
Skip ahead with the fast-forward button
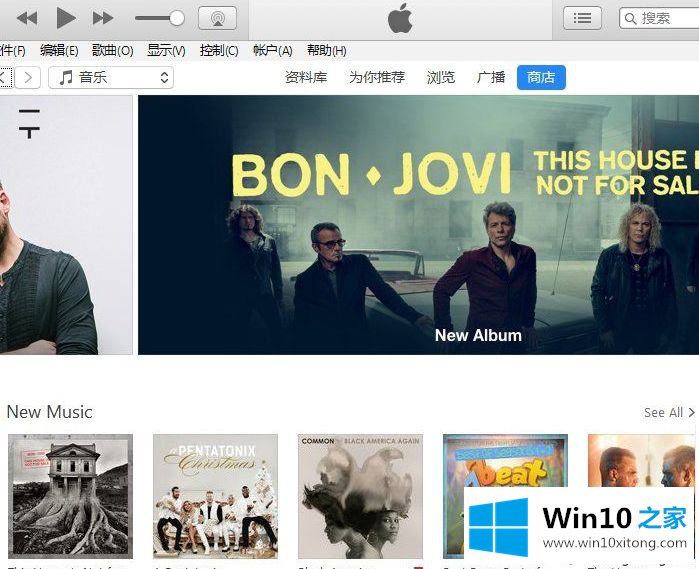click(x=103, y=18)
